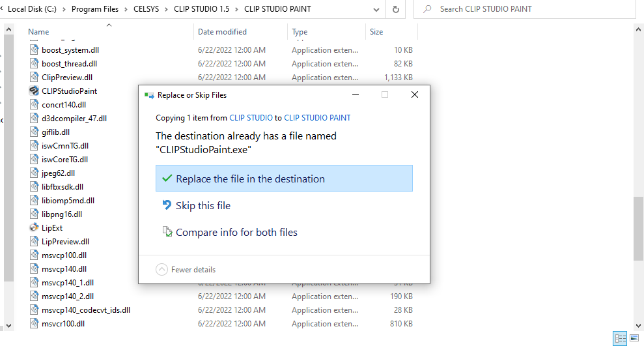The height and width of the screenshot is (346, 644).
Task: Click the libfbxsdk.dll file icon
Action: [34, 186]
